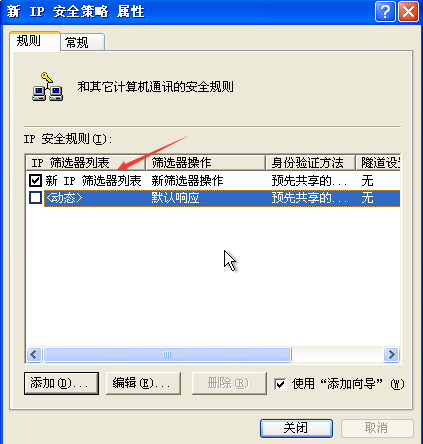423x444 pixels.
Task: Click the 关闭 button
Action: [x=296, y=428]
